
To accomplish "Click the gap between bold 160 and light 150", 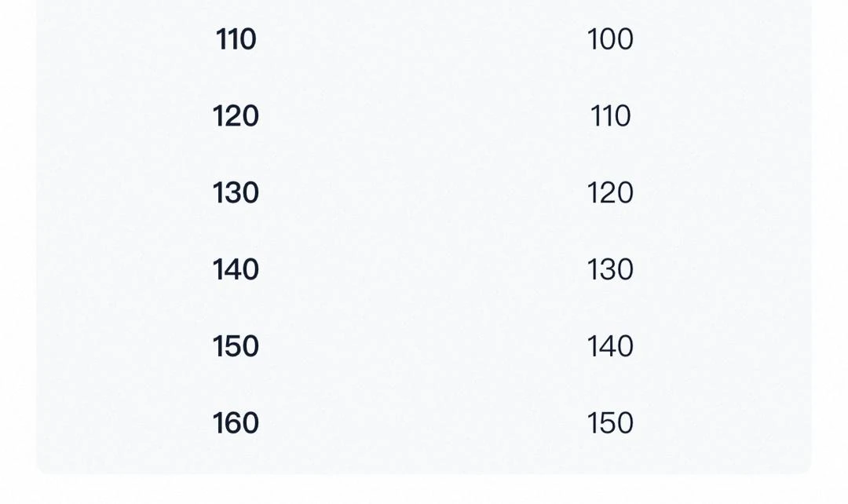I will 423,423.
